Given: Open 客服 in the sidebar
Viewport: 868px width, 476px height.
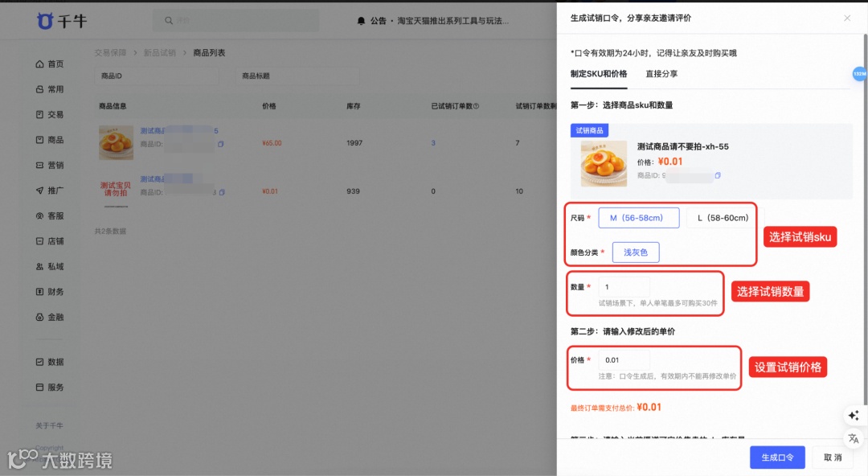Looking at the screenshot, I should pos(50,215).
